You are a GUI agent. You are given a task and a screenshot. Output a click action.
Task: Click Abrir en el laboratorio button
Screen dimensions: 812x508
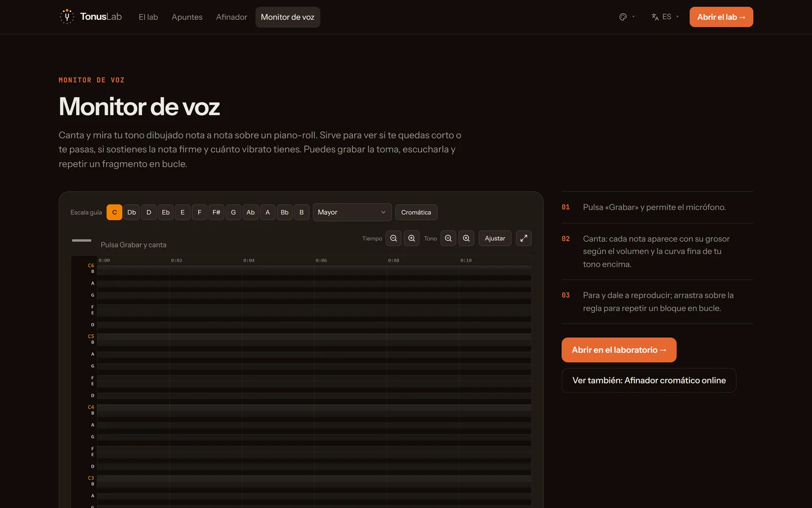pos(619,350)
